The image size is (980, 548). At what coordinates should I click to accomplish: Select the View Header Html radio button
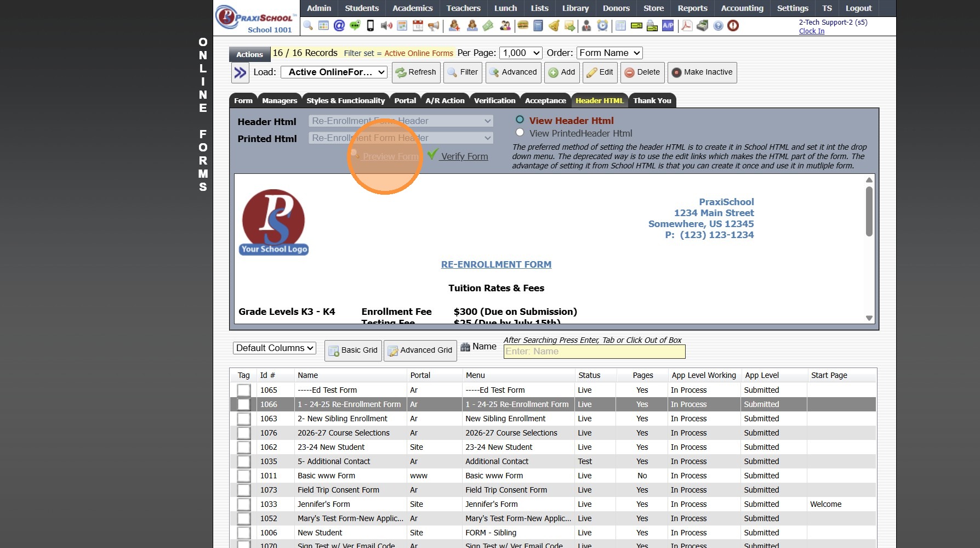(520, 120)
